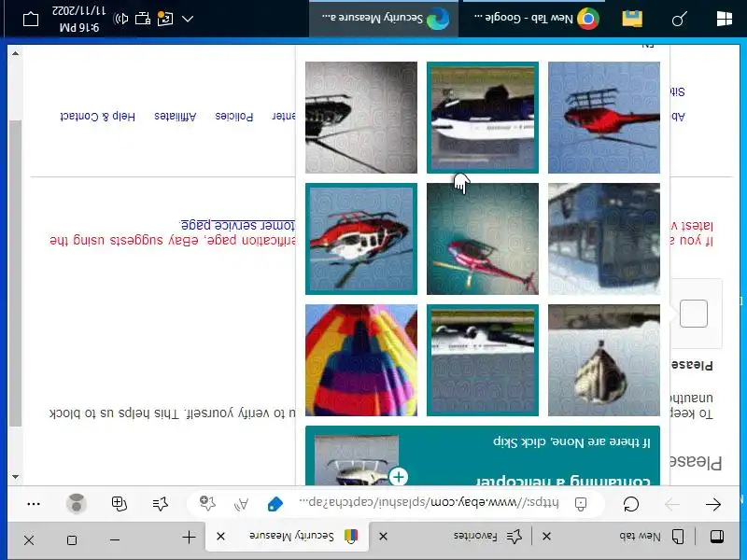The height and width of the screenshot is (560, 747).
Task: Refresh the eBay captcha page
Action: pyautogui.click(x=631, y=504)
